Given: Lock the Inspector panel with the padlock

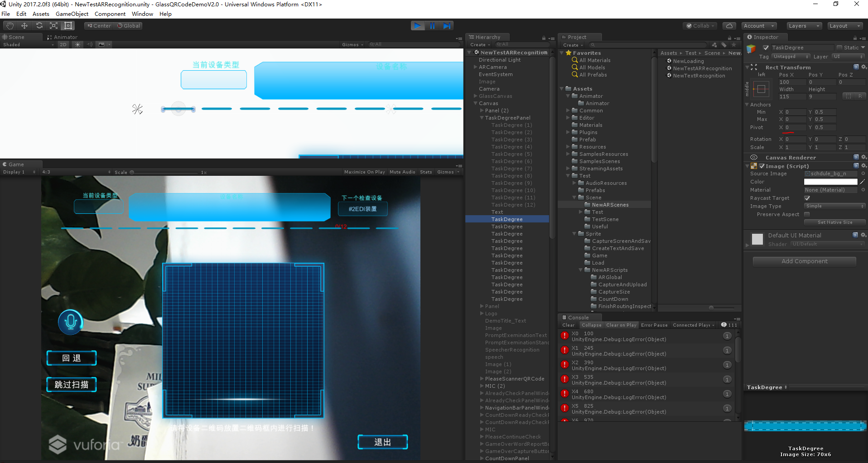Looking at the screenshot, I should pyautogui.click(x=855, y=38).
